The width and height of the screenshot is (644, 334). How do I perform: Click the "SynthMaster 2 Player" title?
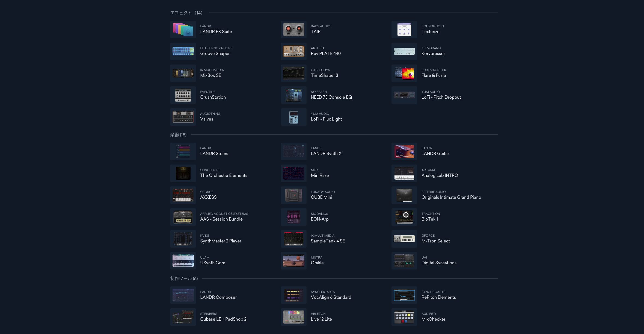[221, 241]
